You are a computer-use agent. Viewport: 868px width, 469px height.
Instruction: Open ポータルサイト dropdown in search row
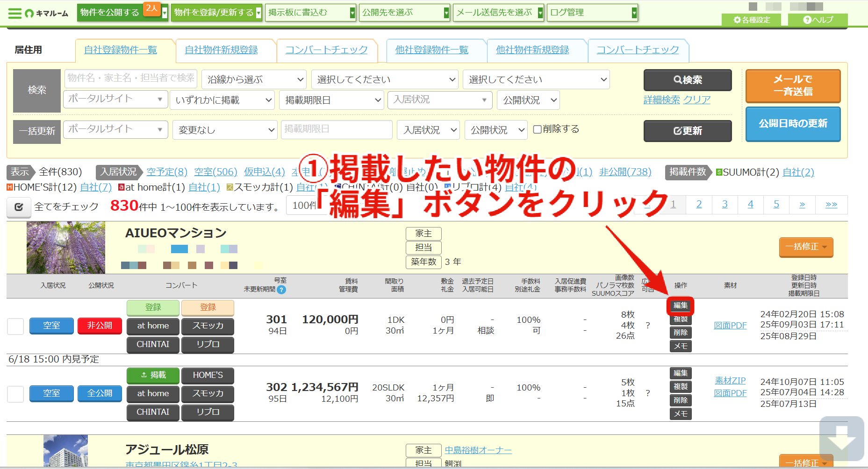point(115,99)
